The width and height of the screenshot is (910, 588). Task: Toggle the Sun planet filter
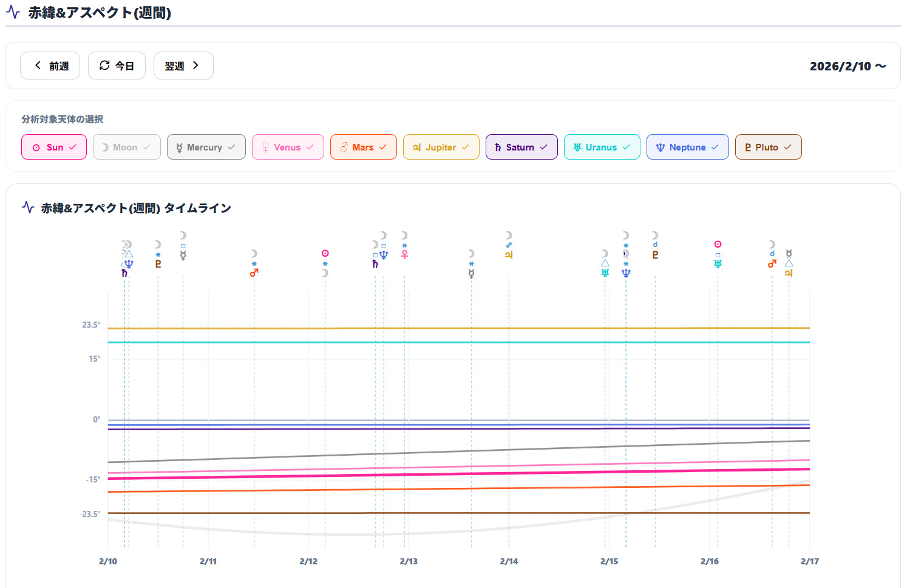coord(54,147)
